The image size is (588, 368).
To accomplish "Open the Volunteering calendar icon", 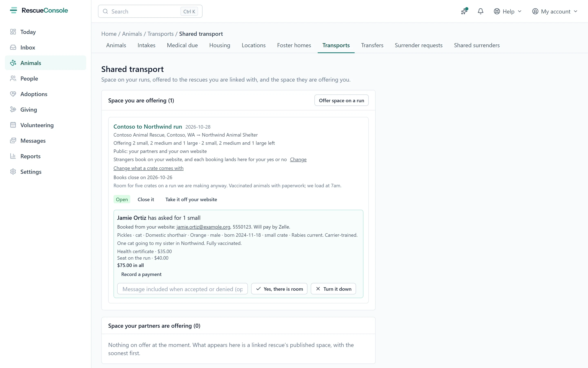I will point(13,125).
